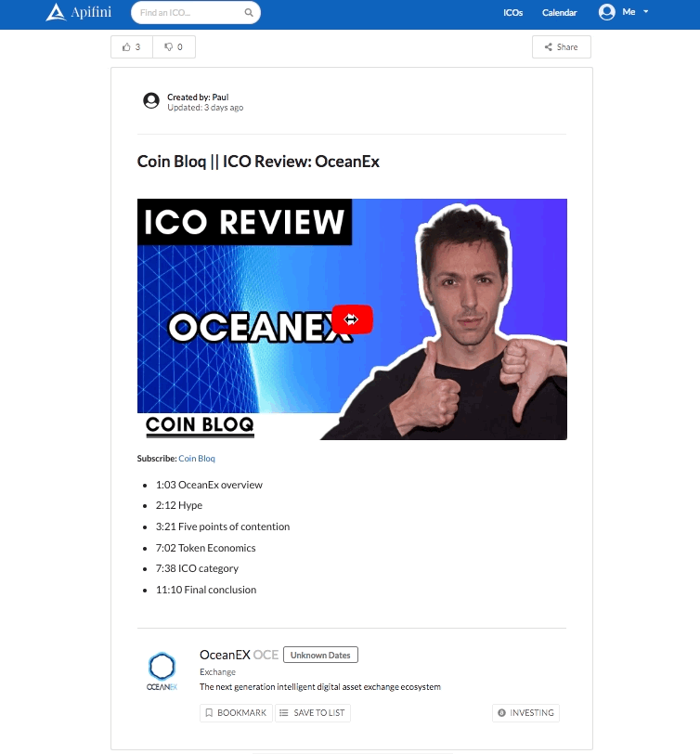Click the INVESTING button
This screenshot has height=754, width=700.
[526, 712]
